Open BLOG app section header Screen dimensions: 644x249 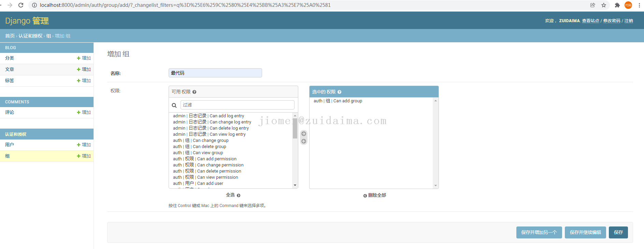(11, 48)
